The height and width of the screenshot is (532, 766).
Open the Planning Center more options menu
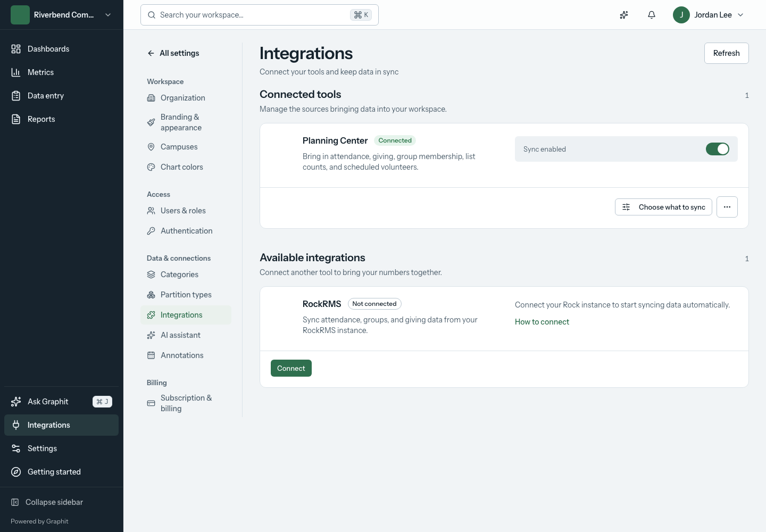727,207
